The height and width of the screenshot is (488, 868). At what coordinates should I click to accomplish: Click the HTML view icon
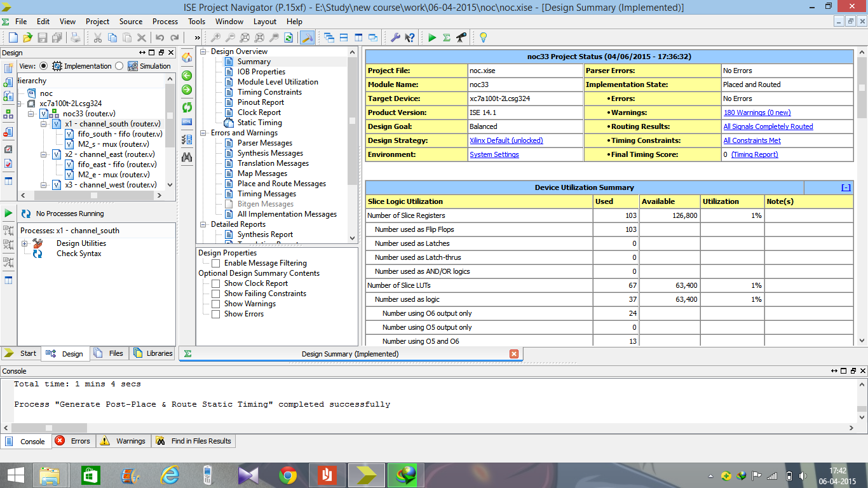coord(187,121)
